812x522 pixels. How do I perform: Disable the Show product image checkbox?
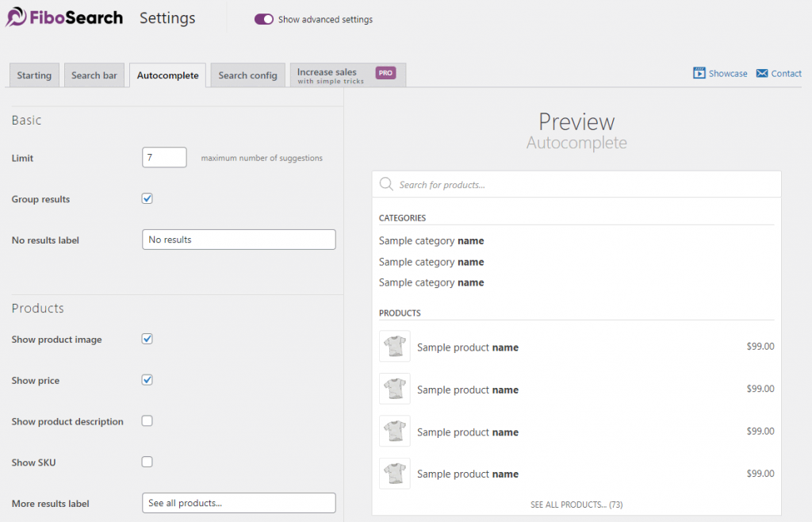point(147,339)
